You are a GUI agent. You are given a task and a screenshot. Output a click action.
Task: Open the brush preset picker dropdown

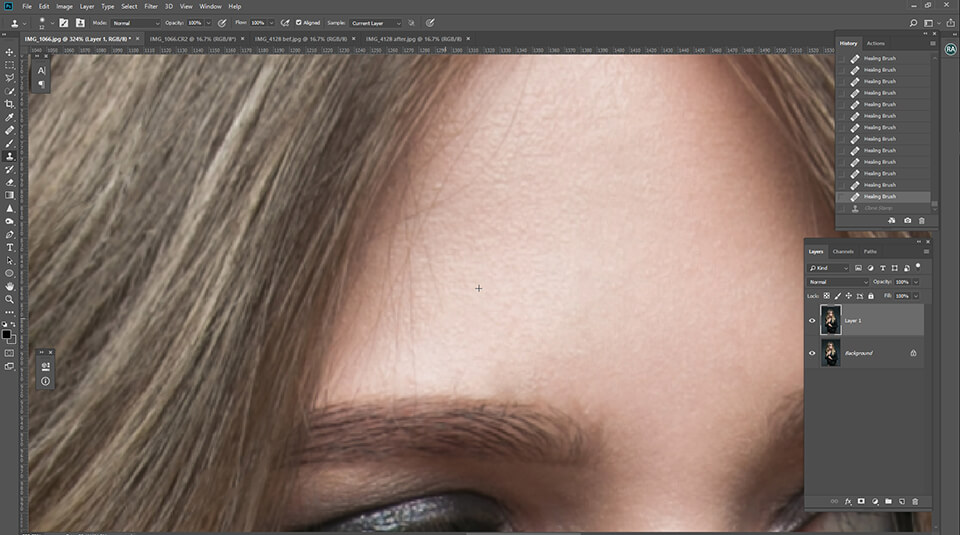tap(52, 23)
